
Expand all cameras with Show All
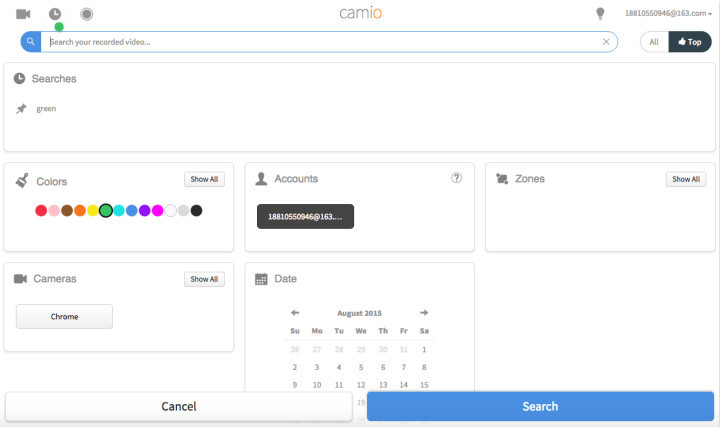point(204,279)
